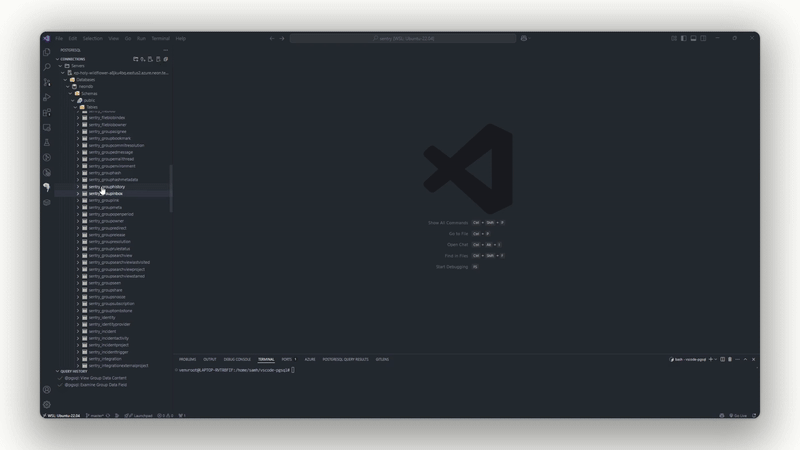800x450 pixels.
Task: Click the command center search box
Action: 403,38
